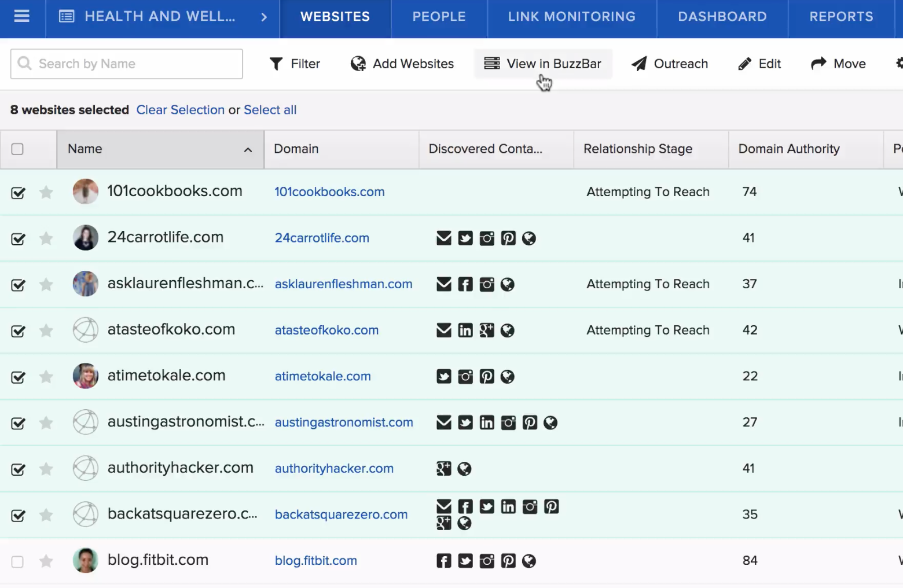Click Add Websites button

(402, 64)
